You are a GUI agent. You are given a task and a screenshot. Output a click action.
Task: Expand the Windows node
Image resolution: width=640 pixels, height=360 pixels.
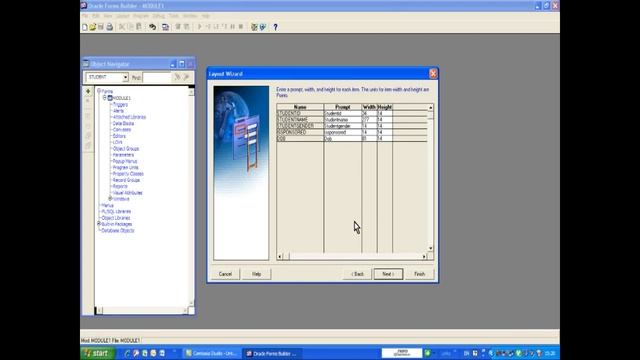click(110, 199)
